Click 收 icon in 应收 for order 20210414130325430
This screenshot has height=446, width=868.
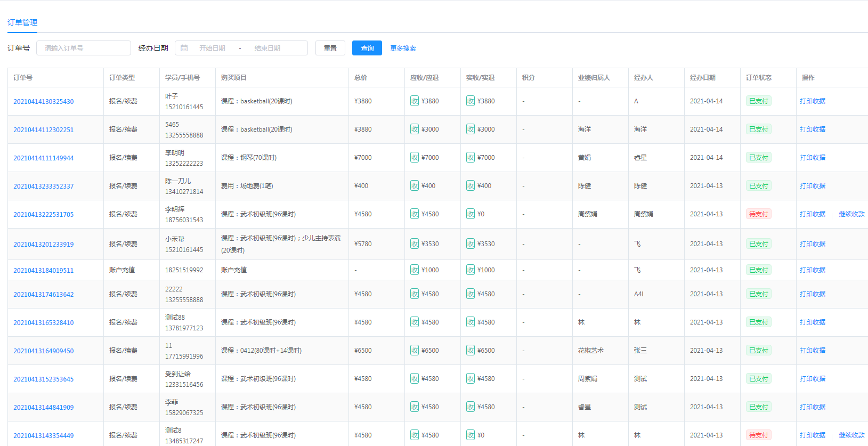point(415,101)
